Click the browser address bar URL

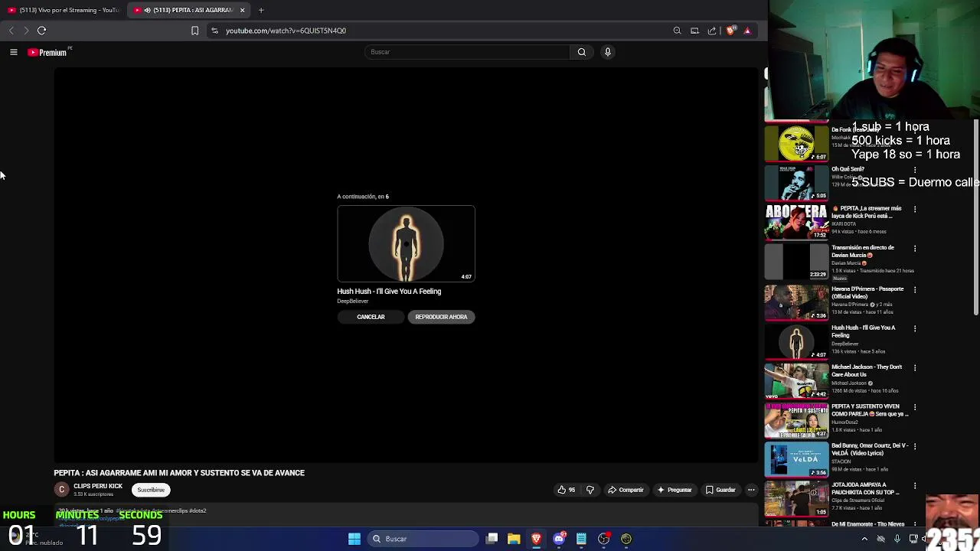tap(286, 31)
